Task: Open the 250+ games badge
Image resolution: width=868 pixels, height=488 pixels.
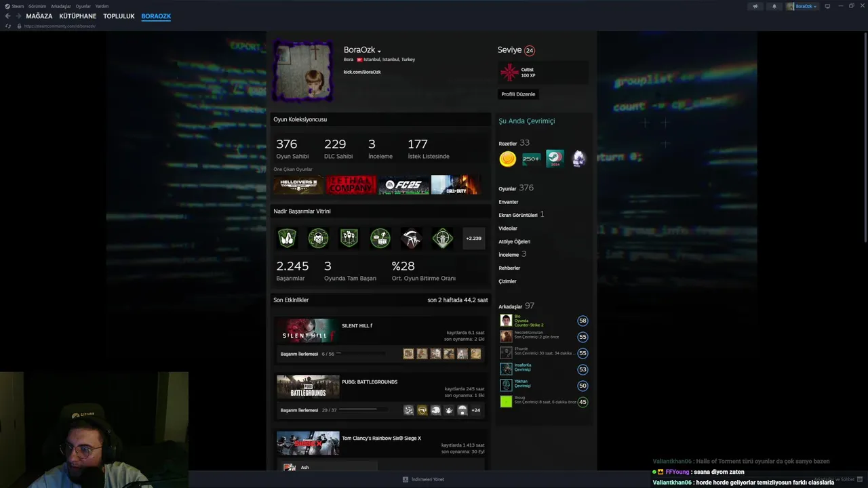Action: [x=531, y=159]
